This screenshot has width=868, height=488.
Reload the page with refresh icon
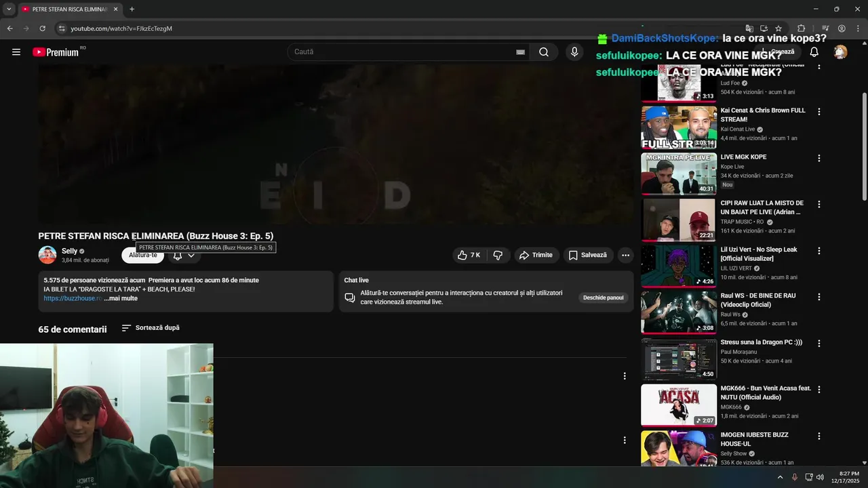point(42,28)
